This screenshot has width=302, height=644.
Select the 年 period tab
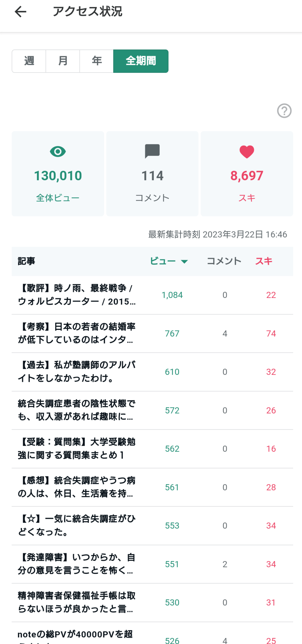coord(96,61)
